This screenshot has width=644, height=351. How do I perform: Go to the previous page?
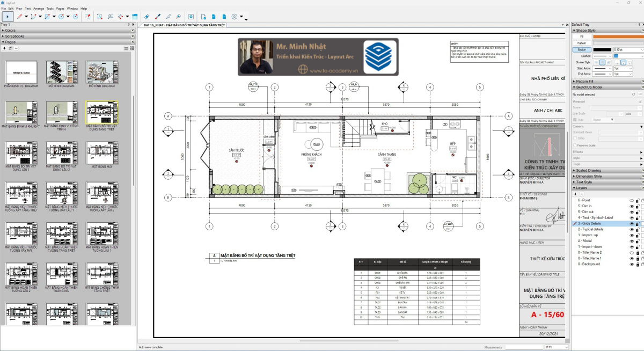214,17
